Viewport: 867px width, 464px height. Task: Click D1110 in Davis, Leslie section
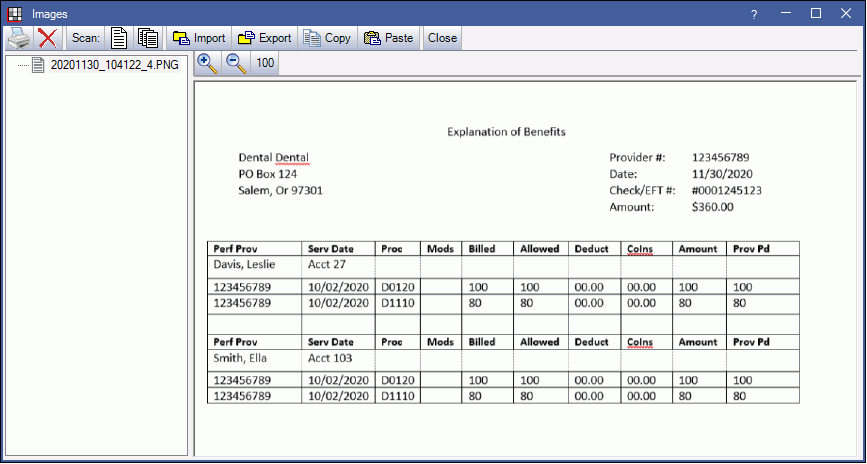398,303
